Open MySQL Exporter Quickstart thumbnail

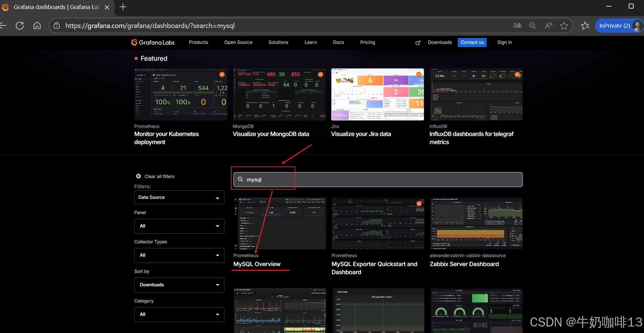point(378,223)
